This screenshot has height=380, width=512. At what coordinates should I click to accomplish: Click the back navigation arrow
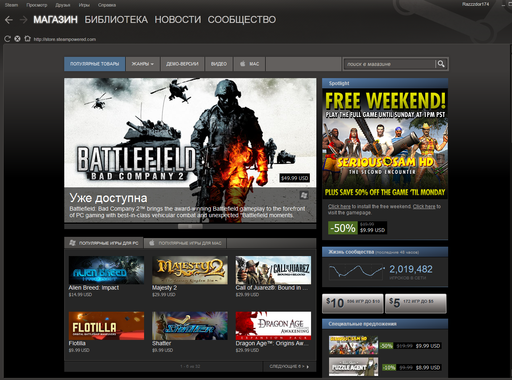point(9,20)
